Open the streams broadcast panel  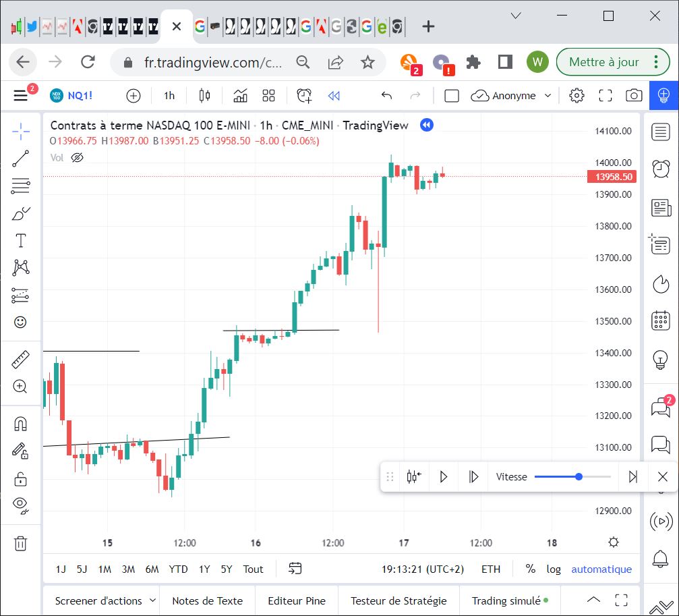[x=661, y=521]
